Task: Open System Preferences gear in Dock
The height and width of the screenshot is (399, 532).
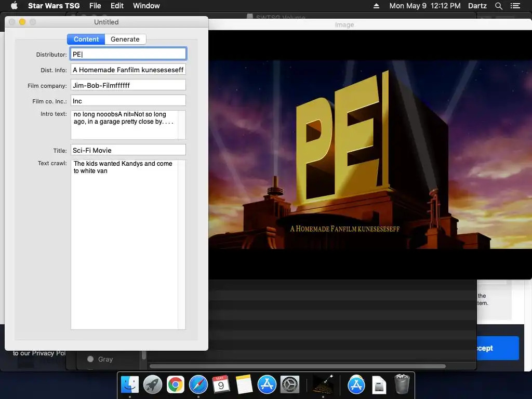Action: [289, 385]
